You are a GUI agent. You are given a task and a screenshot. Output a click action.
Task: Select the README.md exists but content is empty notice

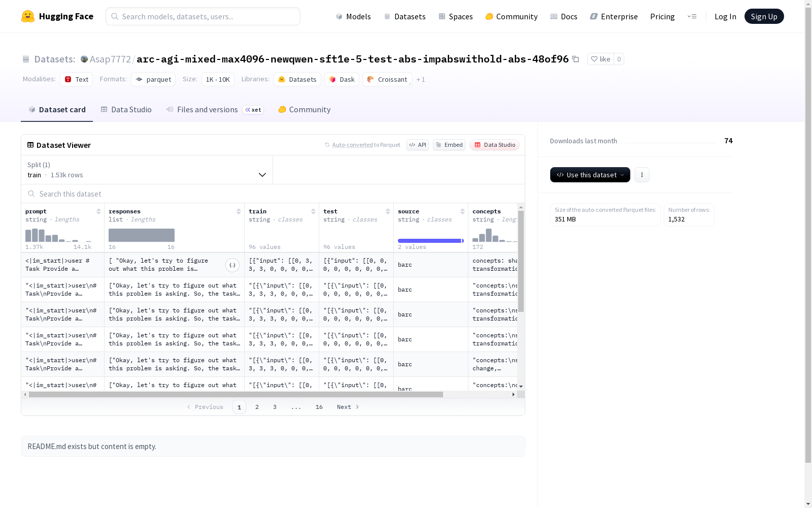coord(273,447)
